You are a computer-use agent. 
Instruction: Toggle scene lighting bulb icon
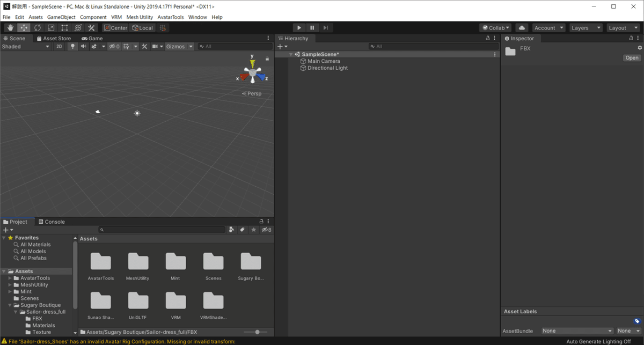[72, 47]
